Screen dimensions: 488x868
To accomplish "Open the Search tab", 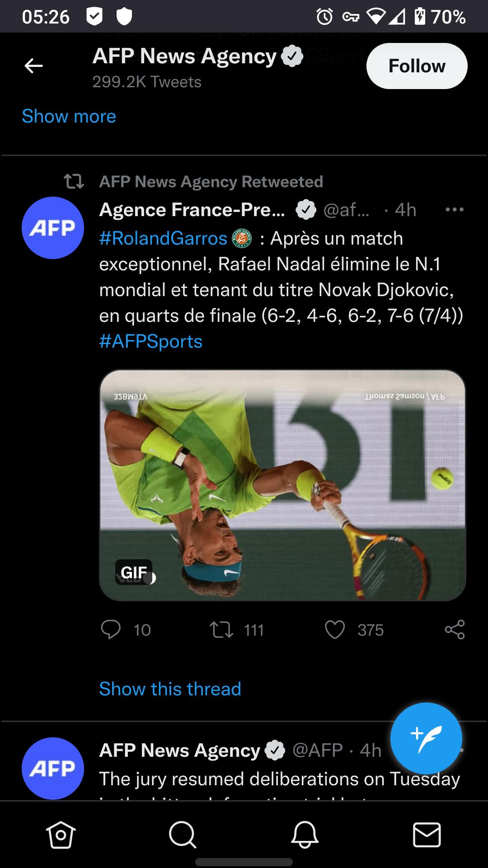I will [x=183, y=834].
